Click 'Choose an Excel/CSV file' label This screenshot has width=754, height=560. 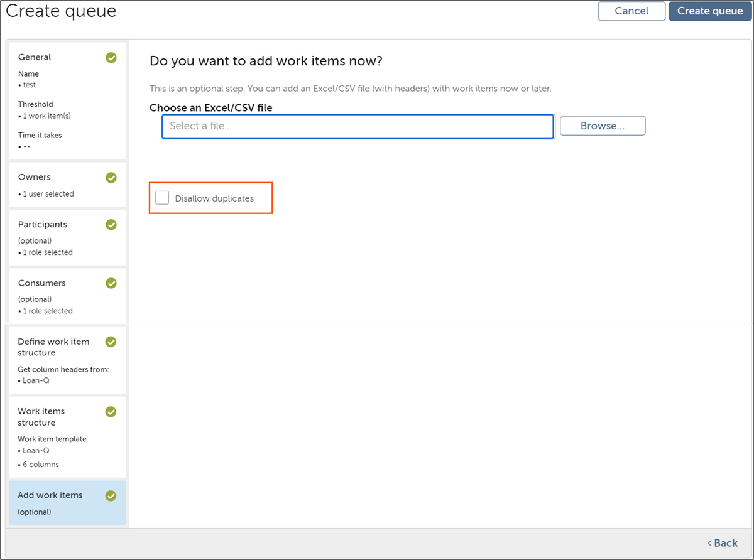tap(211, 108)
